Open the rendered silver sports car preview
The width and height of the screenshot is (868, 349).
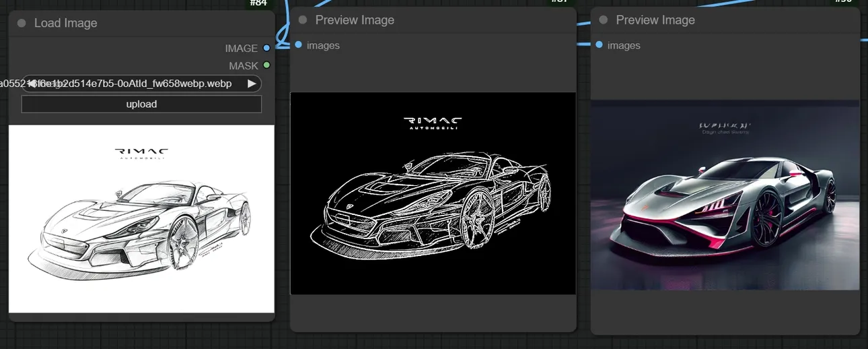725,195
